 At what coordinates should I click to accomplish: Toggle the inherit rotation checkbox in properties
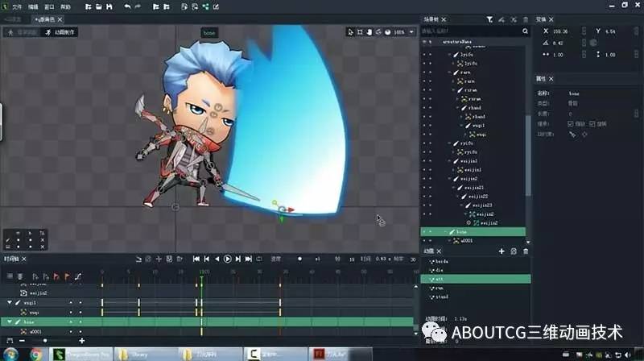tap(592, 123)
